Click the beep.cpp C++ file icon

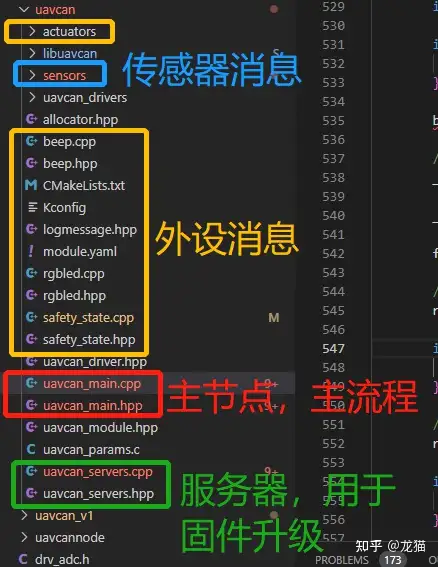[31, 141]
